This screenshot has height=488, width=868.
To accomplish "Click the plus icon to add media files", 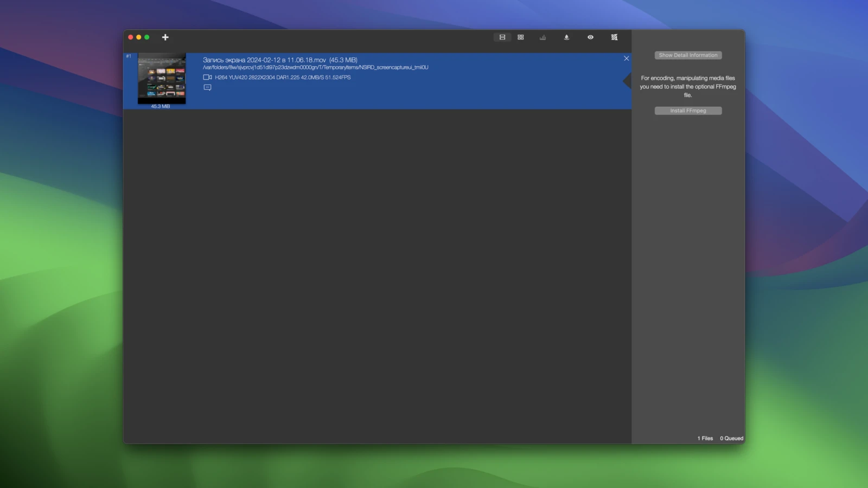I will [165, 37].
